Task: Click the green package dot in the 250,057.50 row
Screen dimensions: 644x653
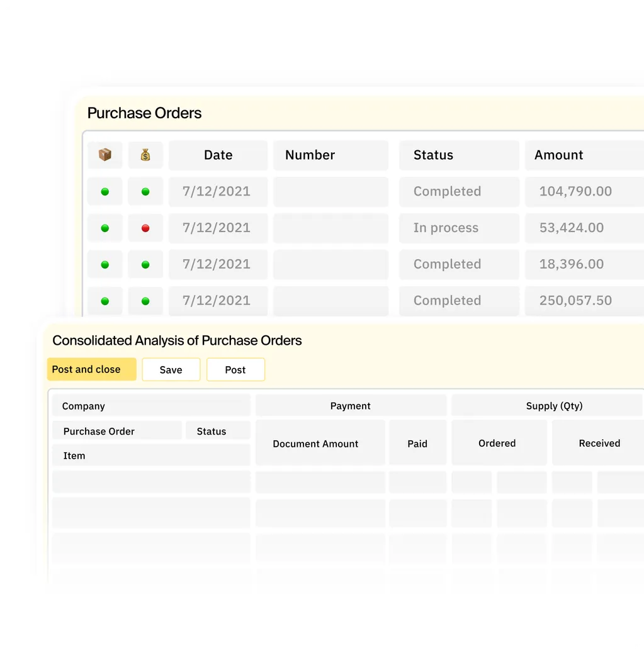Action: coord(105,301)
